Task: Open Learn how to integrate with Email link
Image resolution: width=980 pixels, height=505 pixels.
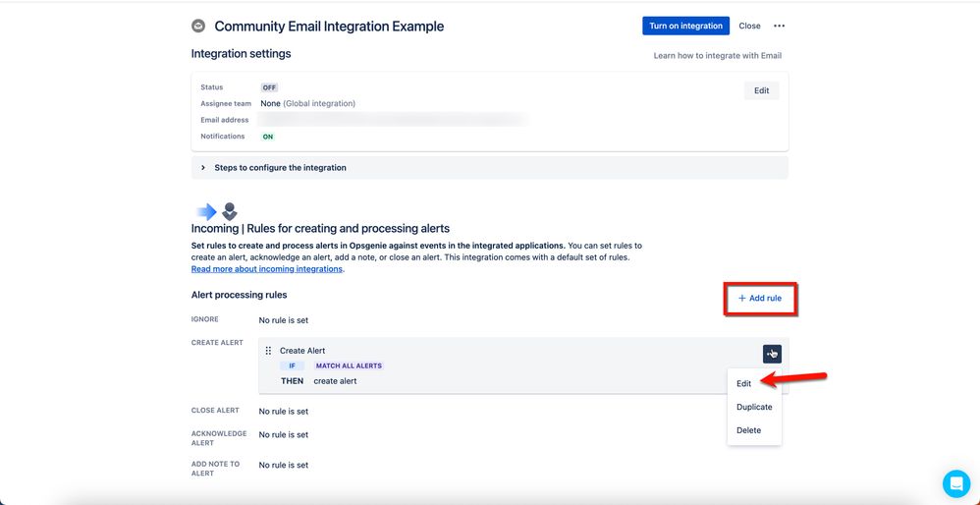Action: (x=718, y=56)
